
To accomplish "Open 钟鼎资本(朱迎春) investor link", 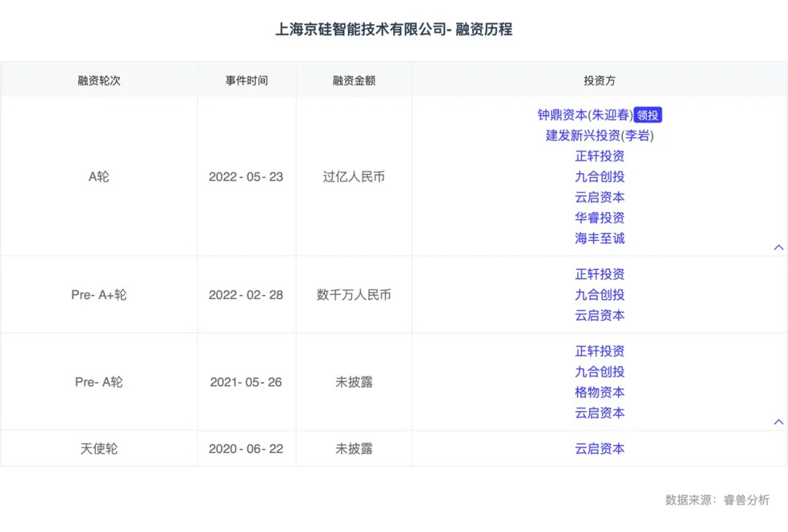I will click(x=585, y=115).
